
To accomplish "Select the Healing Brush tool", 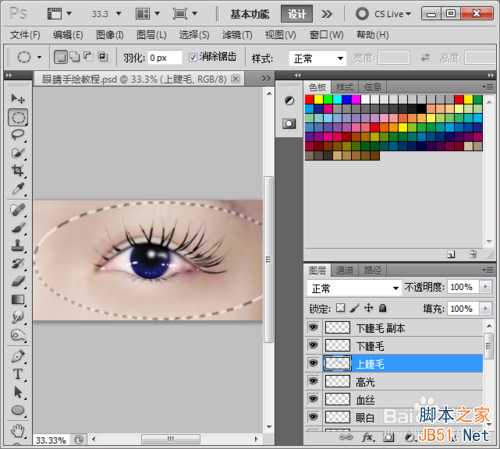I will tap(18, 210).
